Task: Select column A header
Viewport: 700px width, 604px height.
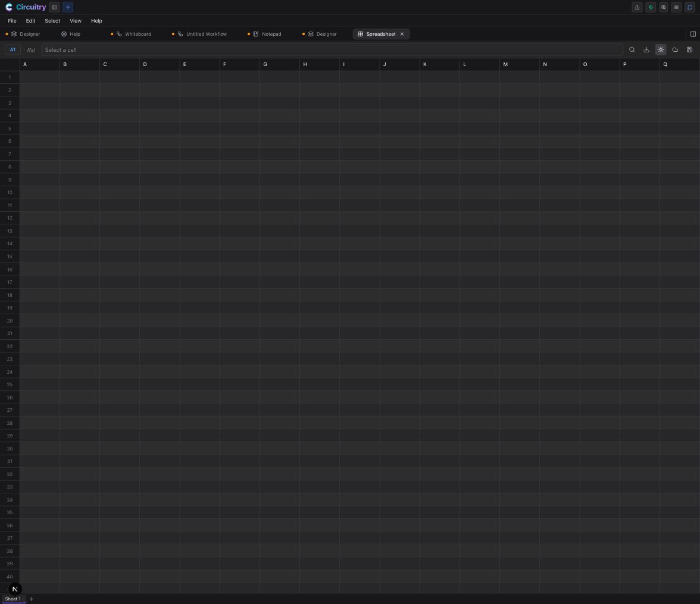Action: tap(39, 64)
